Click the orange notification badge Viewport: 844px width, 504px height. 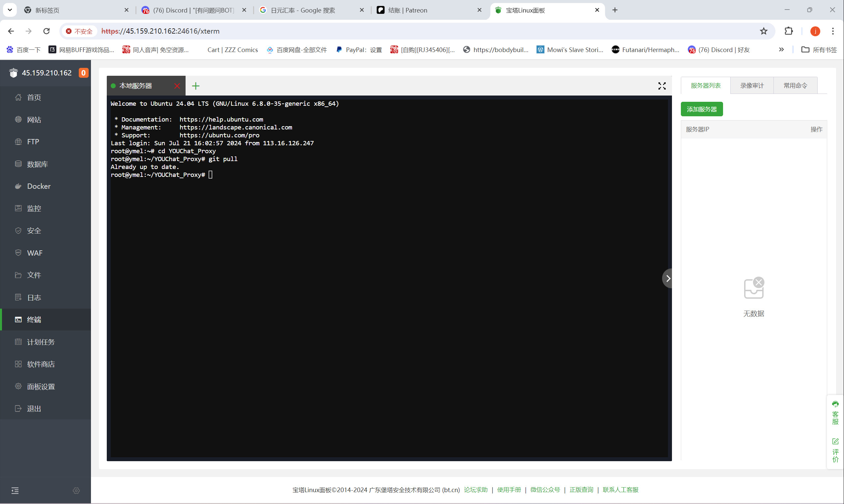(x=83, y=73)
